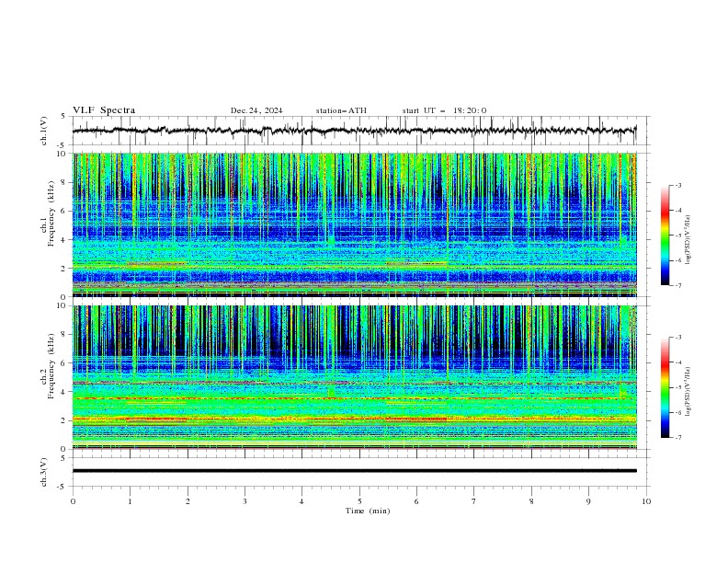
Task: Click the ch.1 spectrogram color scale bar
Action: [665, 236]
